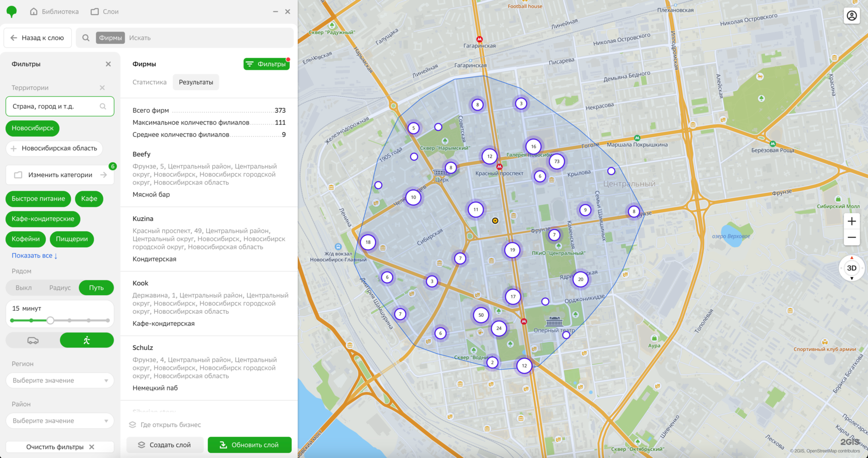The height and width of the screenshot is (458, 868).
Task: Click the Гагаринская metro station icon
Action: pyautogui.click(x=479, y=39)
